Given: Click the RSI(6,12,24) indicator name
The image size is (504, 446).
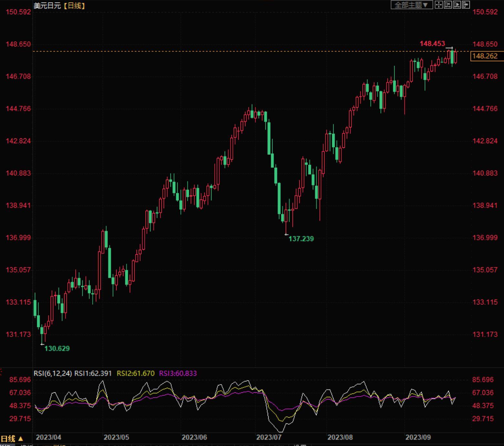Looking at the screenshot, I should [53, 373].
